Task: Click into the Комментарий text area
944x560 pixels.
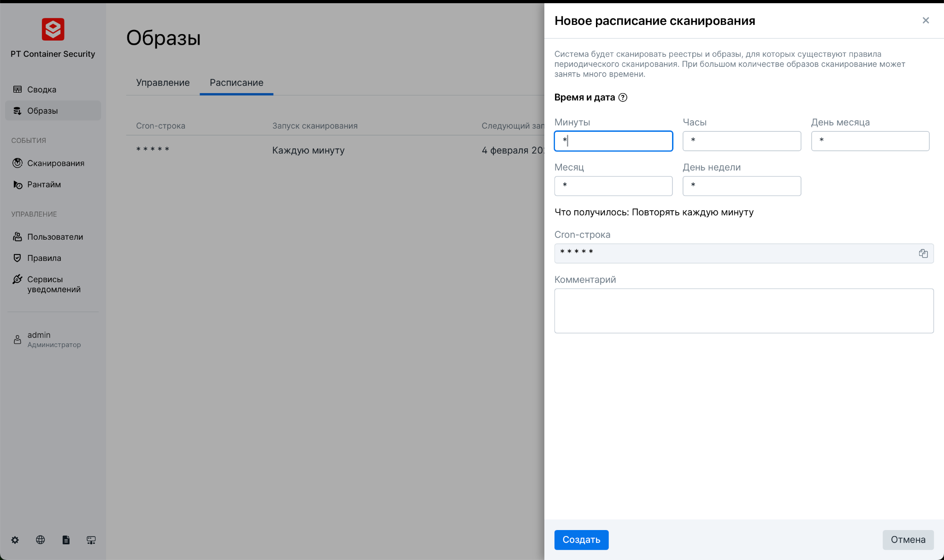Action: click(x=743, y=311)
